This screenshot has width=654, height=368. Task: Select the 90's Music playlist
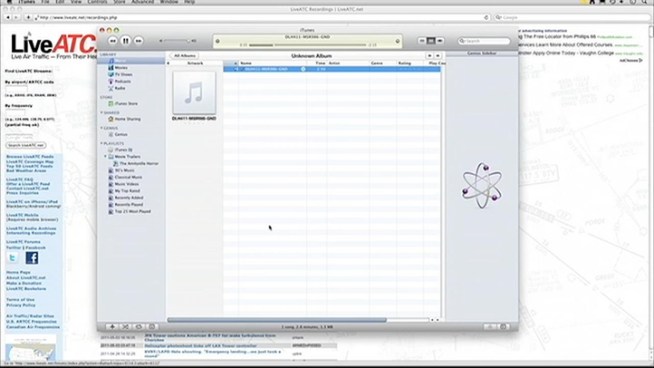click(124, 170)
